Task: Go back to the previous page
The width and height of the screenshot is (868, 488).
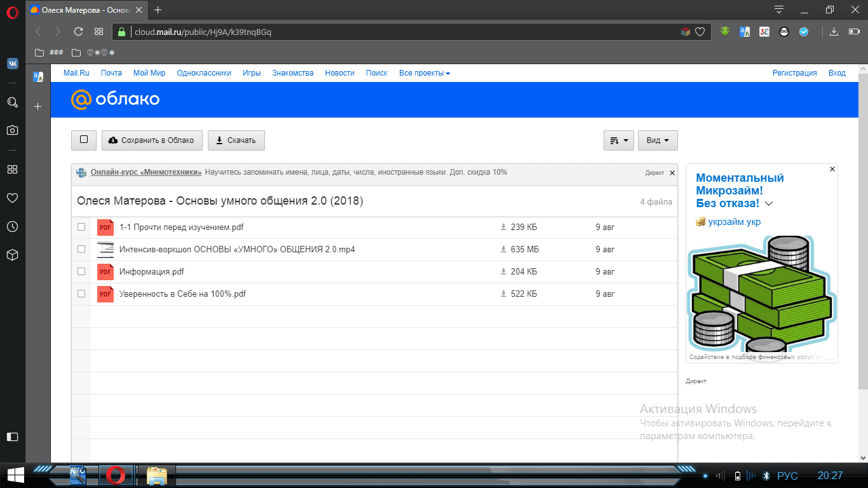Action: 38,32
